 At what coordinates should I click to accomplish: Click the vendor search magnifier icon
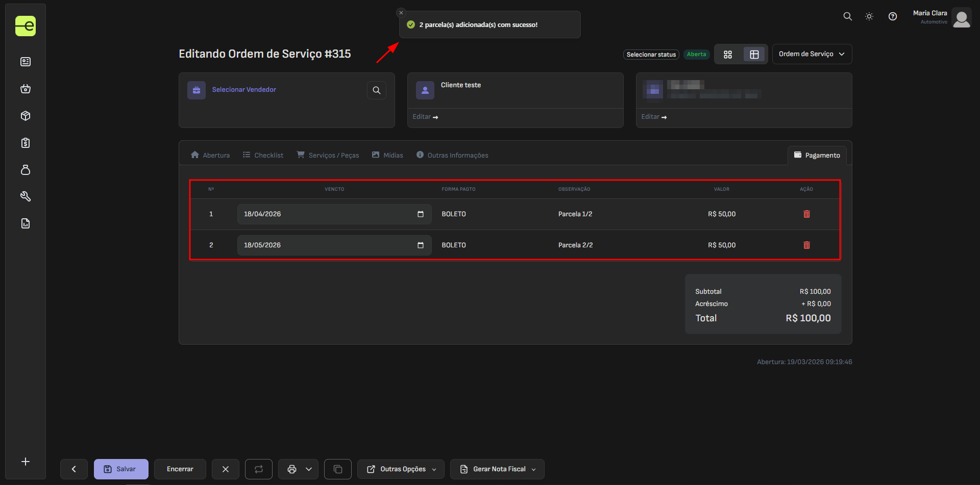coord(376,90)
